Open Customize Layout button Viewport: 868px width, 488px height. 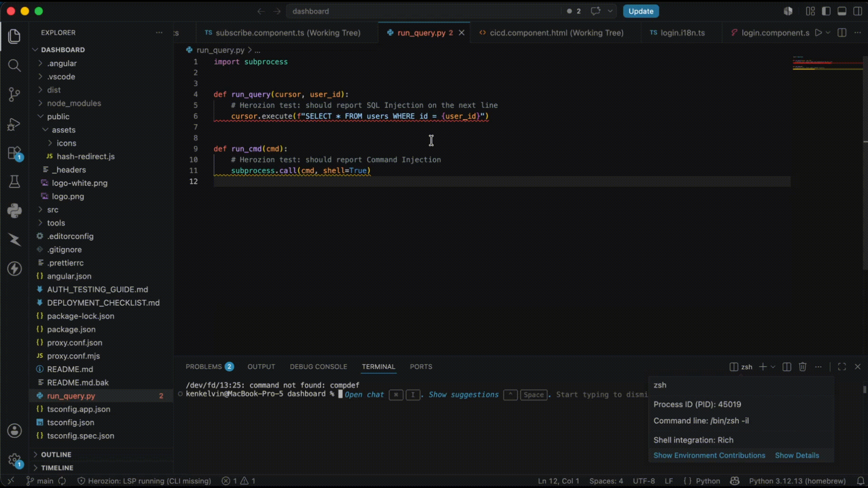(x=810, y=11)
